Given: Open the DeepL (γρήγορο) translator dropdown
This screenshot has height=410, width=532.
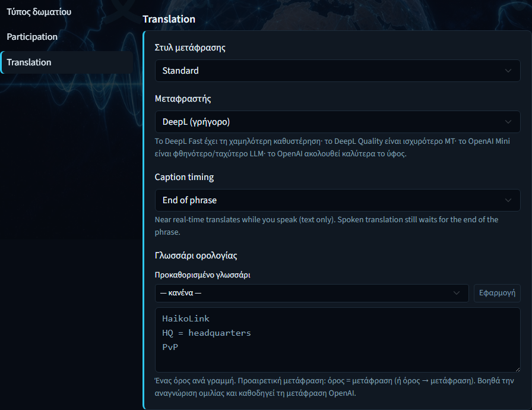Looking at the screenshot, I should coord(338,122).
